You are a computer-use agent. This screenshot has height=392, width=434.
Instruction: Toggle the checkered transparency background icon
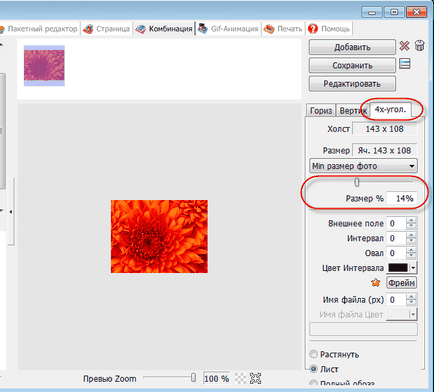240,378
